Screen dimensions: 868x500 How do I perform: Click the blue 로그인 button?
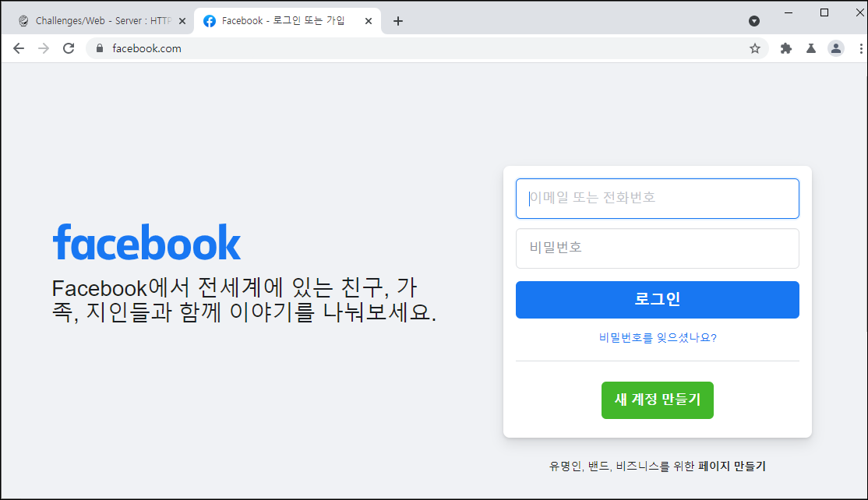[x=657, y=300]
